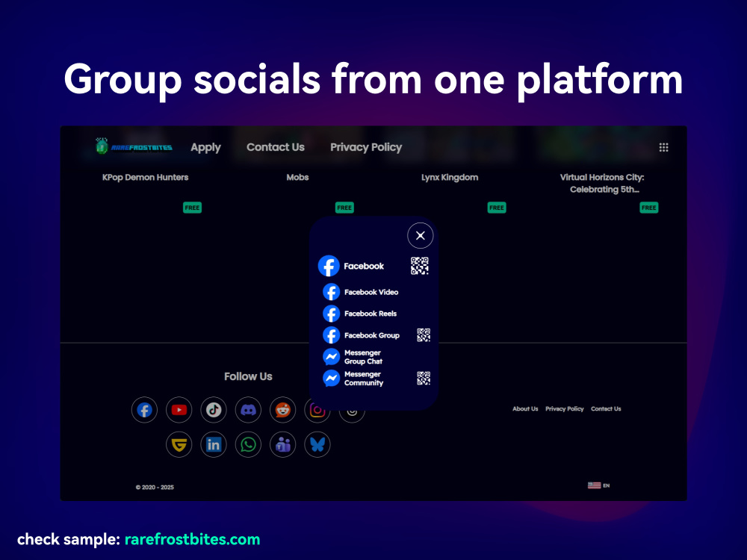This screenshot has height=560, width=747.
Task: Click FREE badge under Lynx Kingdom
Action: [x=497, y=208]
